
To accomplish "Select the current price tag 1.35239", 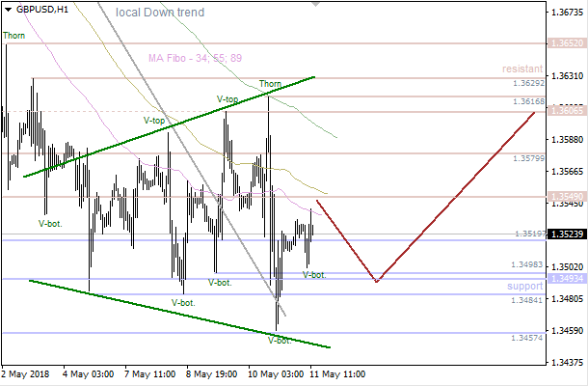I will pos(565,234).
